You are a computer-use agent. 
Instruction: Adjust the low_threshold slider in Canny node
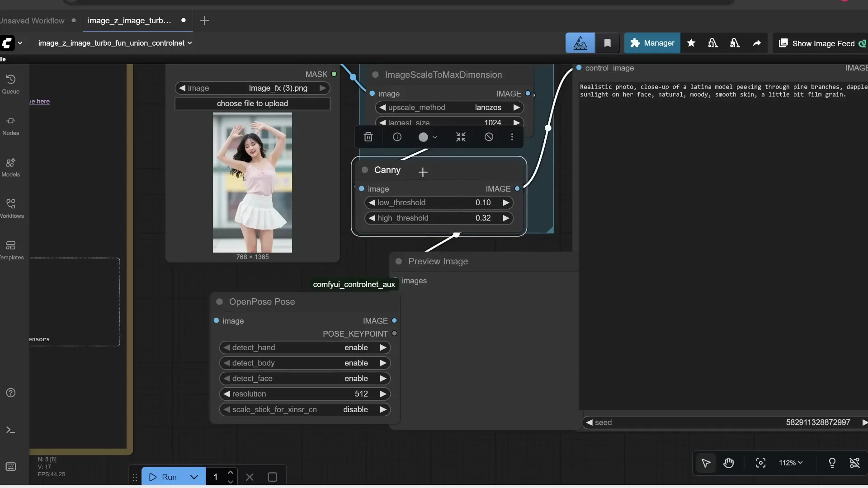tap(439, 202)
